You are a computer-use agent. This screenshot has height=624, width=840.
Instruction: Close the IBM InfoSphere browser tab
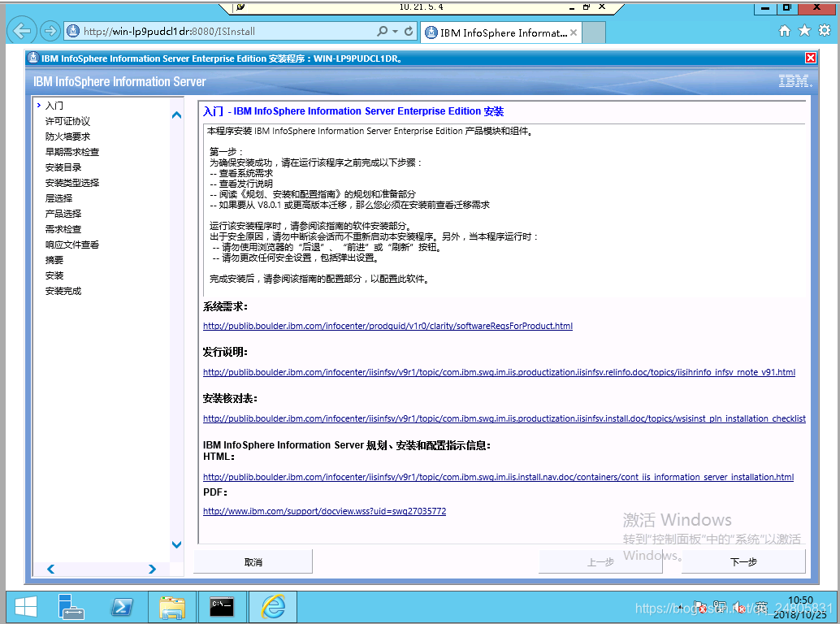pos(574,32)
